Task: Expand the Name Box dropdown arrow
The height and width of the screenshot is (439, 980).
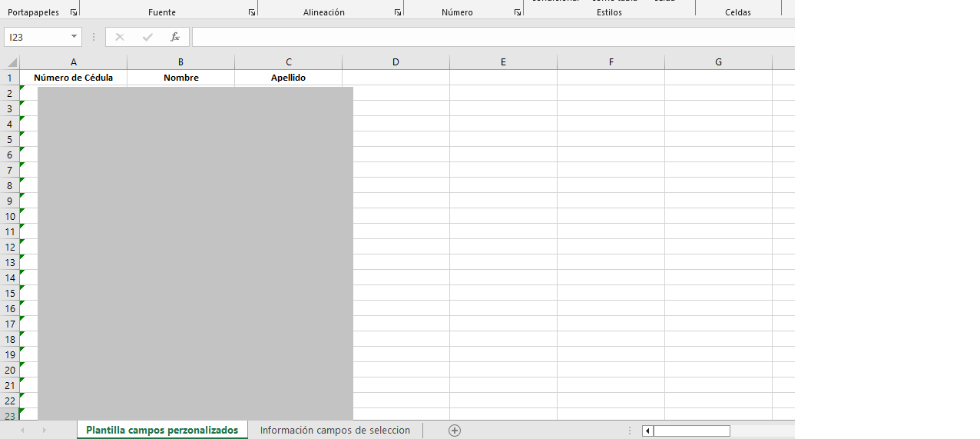Action: [74, 37]
